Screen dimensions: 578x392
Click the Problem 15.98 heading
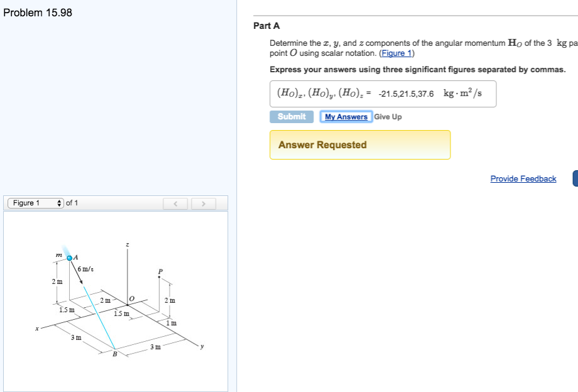tap(38, 13)
